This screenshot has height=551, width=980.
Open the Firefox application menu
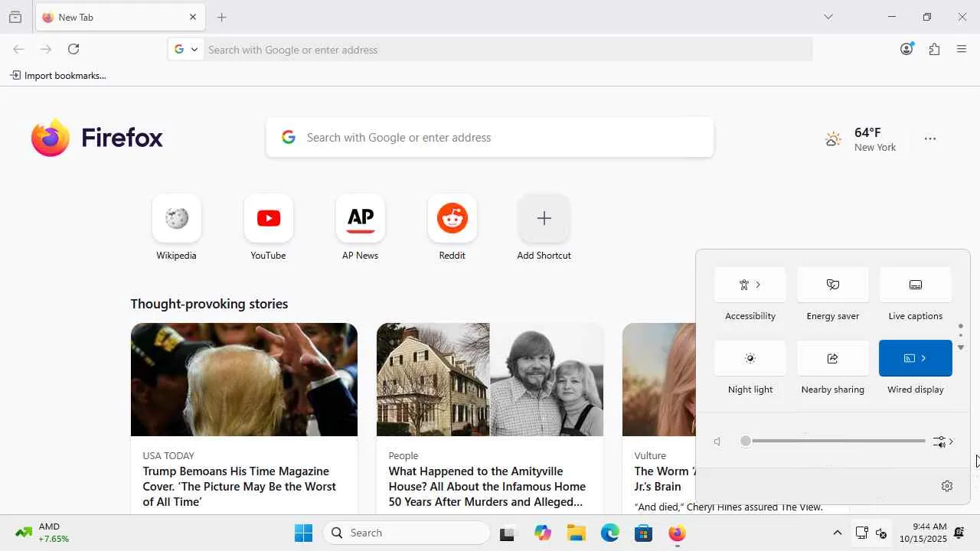coord(962,49)
